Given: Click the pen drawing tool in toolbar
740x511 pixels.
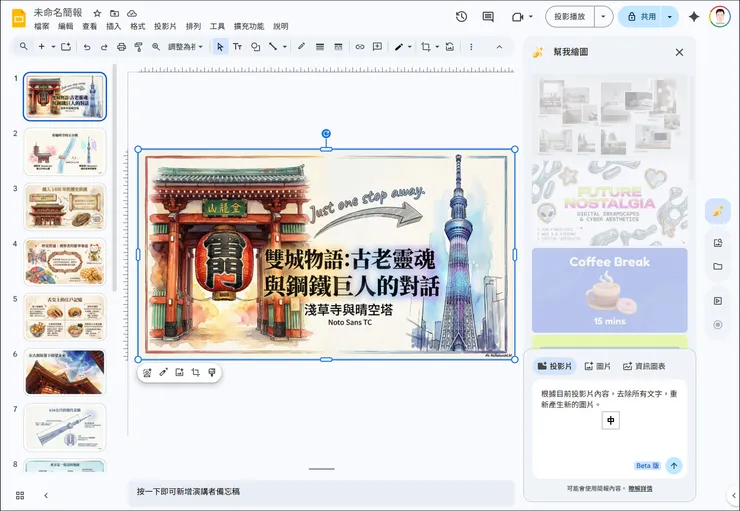Looking at the screenshot, I should (399, 47).
